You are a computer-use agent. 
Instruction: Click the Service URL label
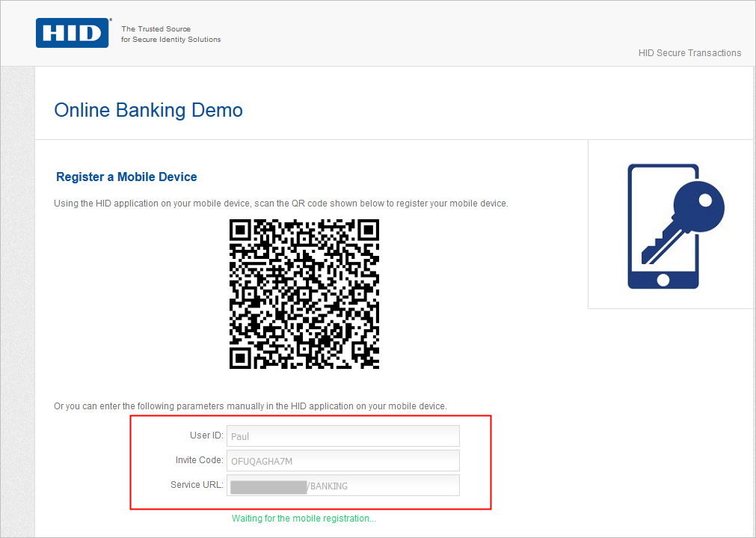point(197,485)
